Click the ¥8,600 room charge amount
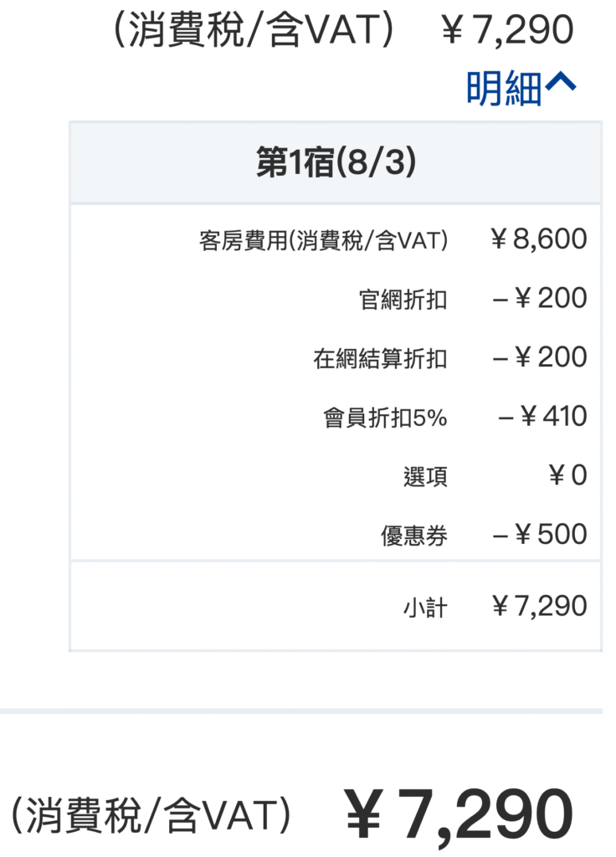This screenshot has width=616, height=857. pyautogui.click(x=539, y=238)
